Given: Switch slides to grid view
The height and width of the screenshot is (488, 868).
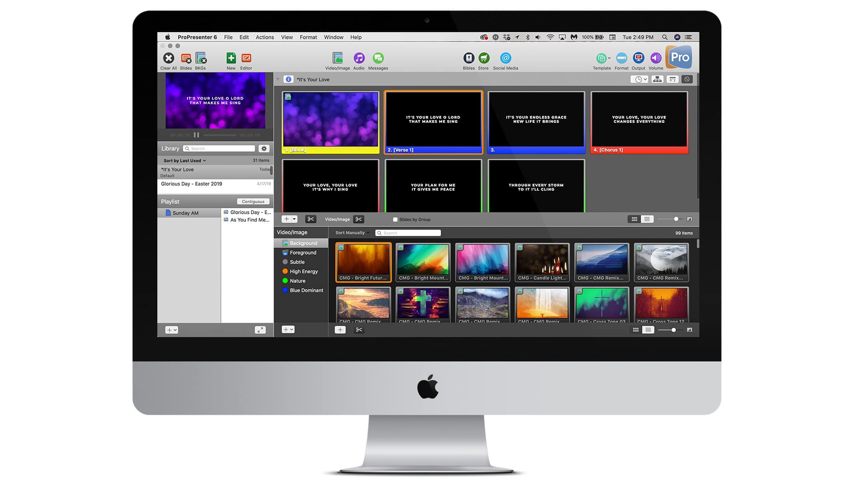Looking at the screenshot, I should (634, 219).
